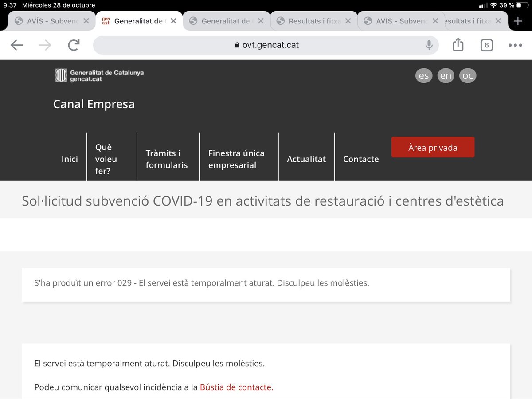Screen dimensions: 532x399
Task: Click the Generalitat de Catalunya logo
Action: pos(99,75)
